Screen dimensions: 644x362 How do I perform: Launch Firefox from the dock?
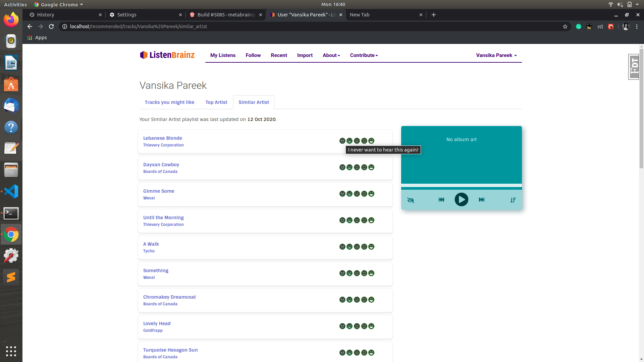pos(11,20)
